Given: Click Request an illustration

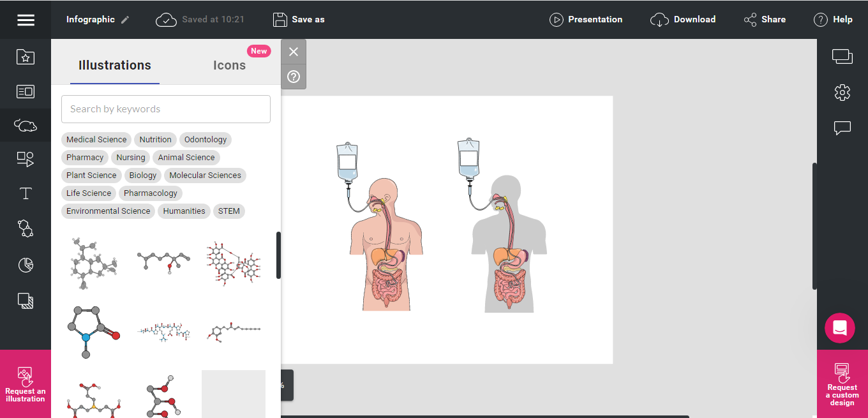Looking at the screenshot, I should click(26, 384).
